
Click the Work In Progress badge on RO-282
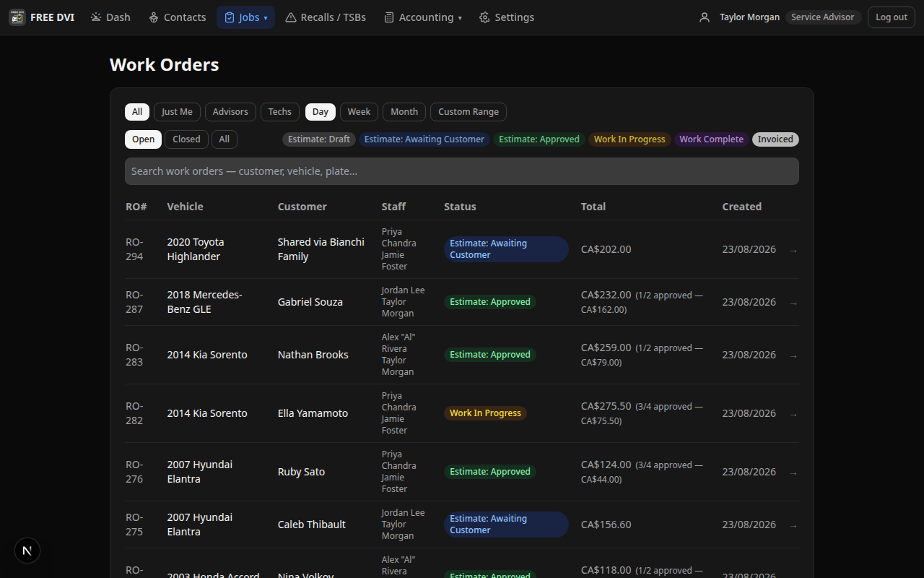pyautogui.click(x=485, y=413)
